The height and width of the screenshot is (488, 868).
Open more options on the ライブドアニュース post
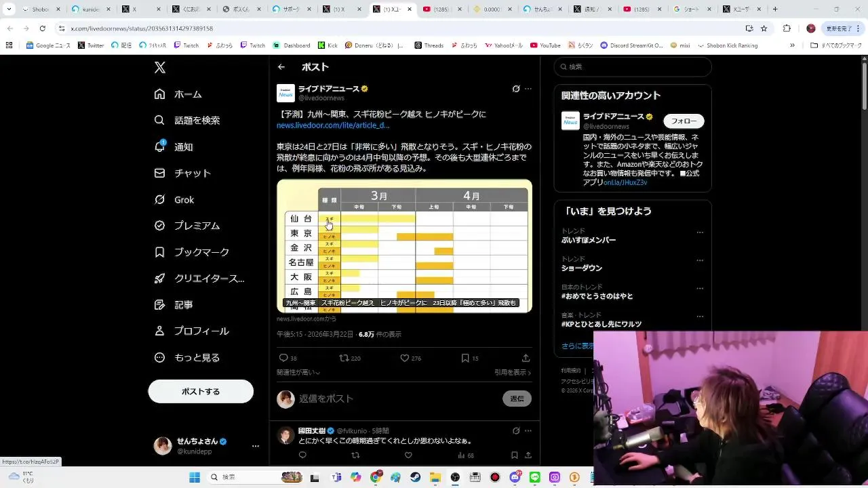[x=528, y=89]
